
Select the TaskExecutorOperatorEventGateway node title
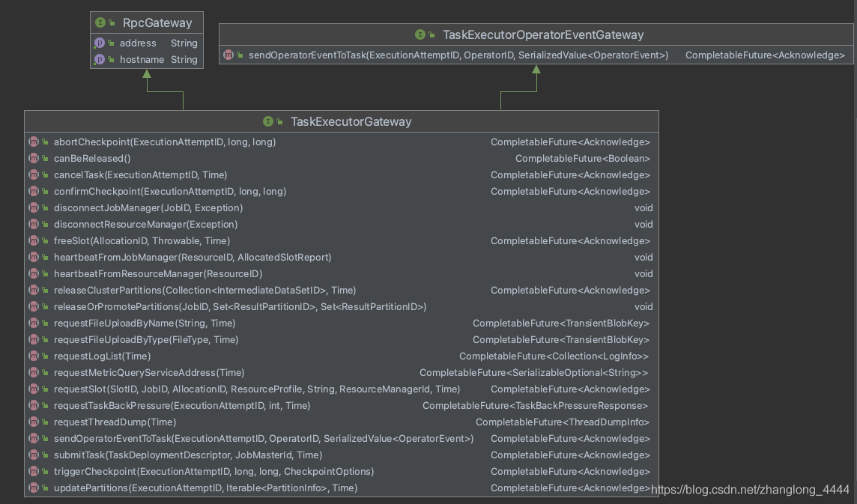click(x=543, y=35)
